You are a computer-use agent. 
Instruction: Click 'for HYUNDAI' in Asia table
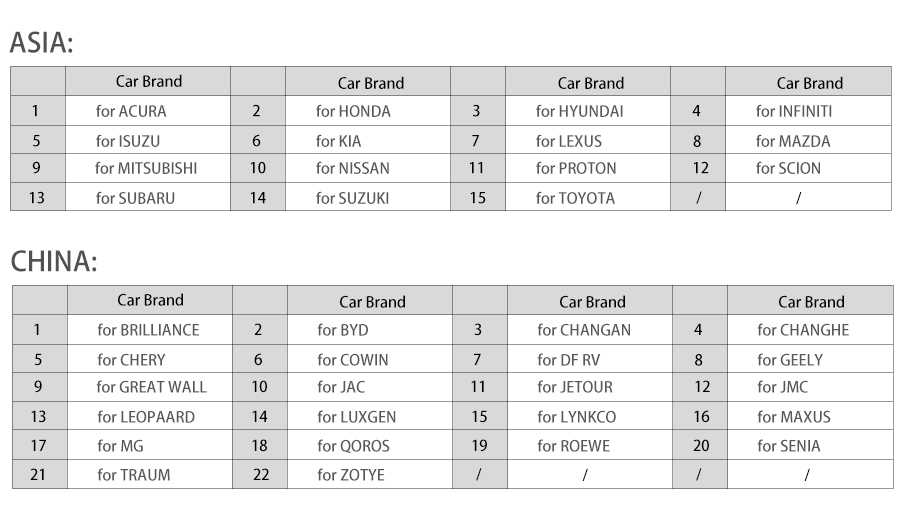[x=588, y=111]
